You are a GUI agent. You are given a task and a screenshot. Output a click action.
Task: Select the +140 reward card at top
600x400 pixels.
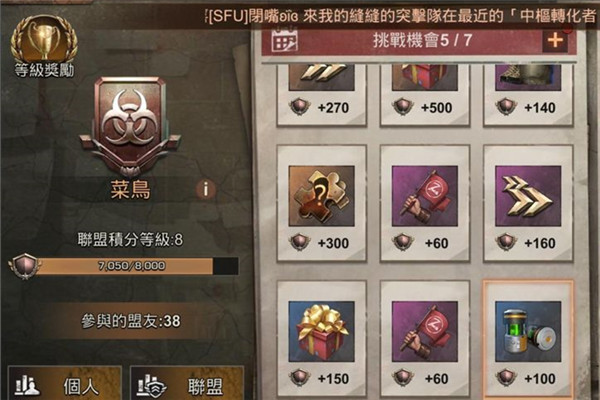(528, 95)
